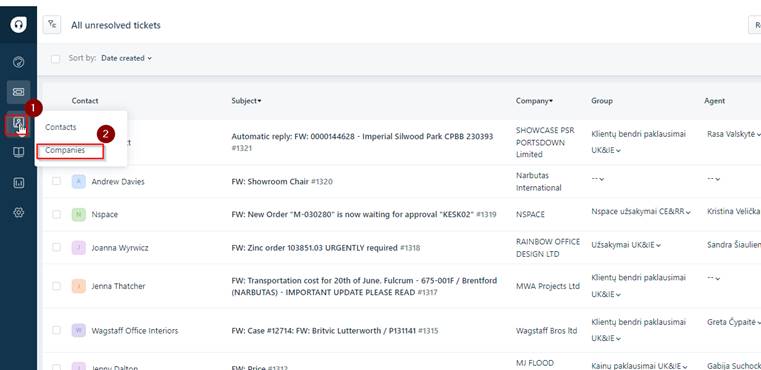The width and height of the screenshot is (761, 370).
Task: Open group dropdown Nspace užsakymai CE&RR
Action: pyautogui.click(x=641, y=212)
